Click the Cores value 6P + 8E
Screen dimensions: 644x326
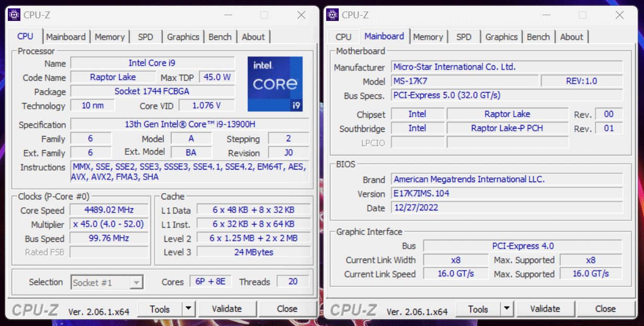[x=211, y=282]
